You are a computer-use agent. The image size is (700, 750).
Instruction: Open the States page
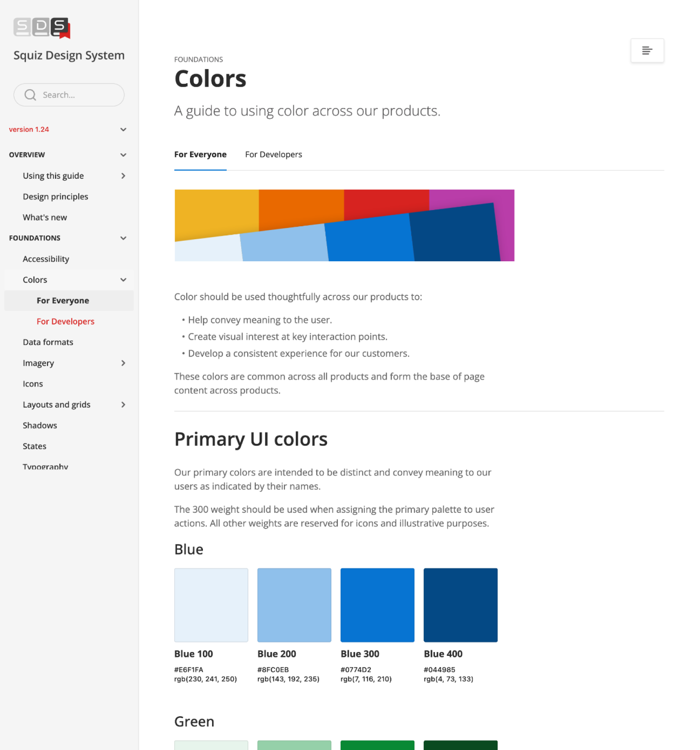(35, 446)
